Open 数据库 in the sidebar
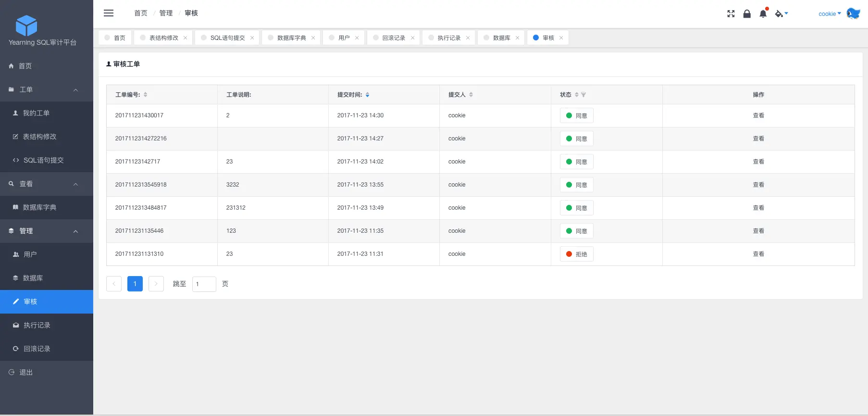Viewport: 868px width, 416px height. click(x=47, y=278)
